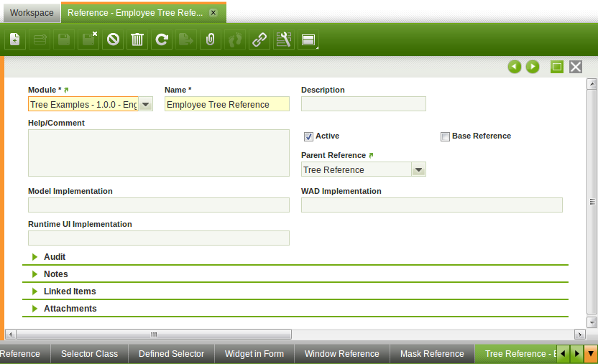
Task: Open the Module dropdown
Action: 145,105
